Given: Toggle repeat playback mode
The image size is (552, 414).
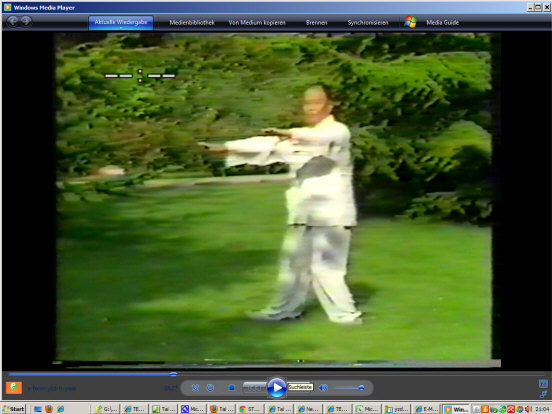Looking at the screenshot, I should 210,388.
